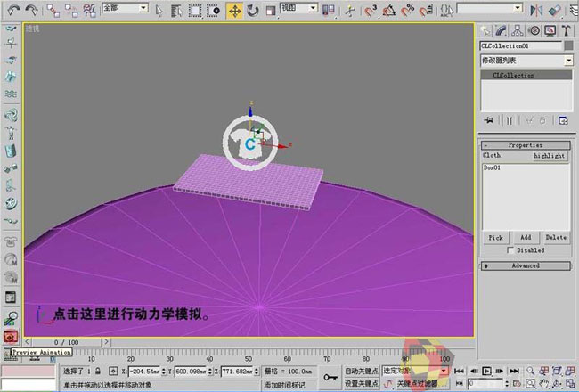Select the Select Object arrow tool
The image size is (579, 392).
(x=159, y=11)
